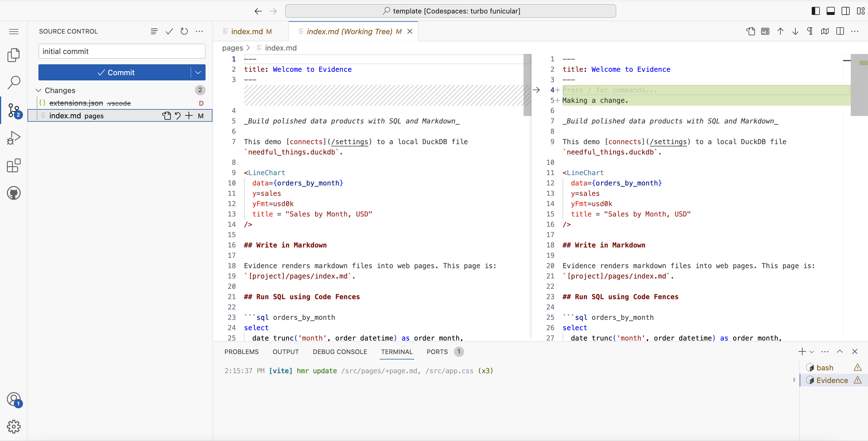Switch Source Control to tree view

pos(154,31)
